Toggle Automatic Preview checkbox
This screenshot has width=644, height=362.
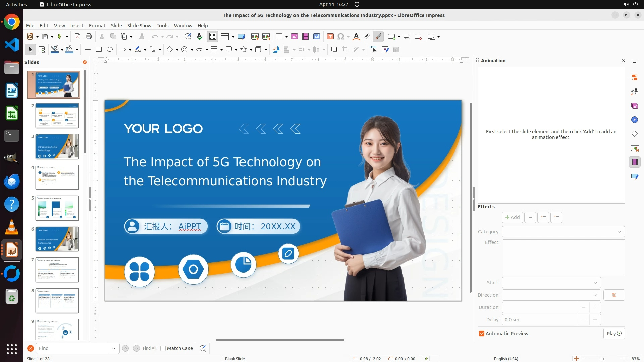tap(482, 334)
